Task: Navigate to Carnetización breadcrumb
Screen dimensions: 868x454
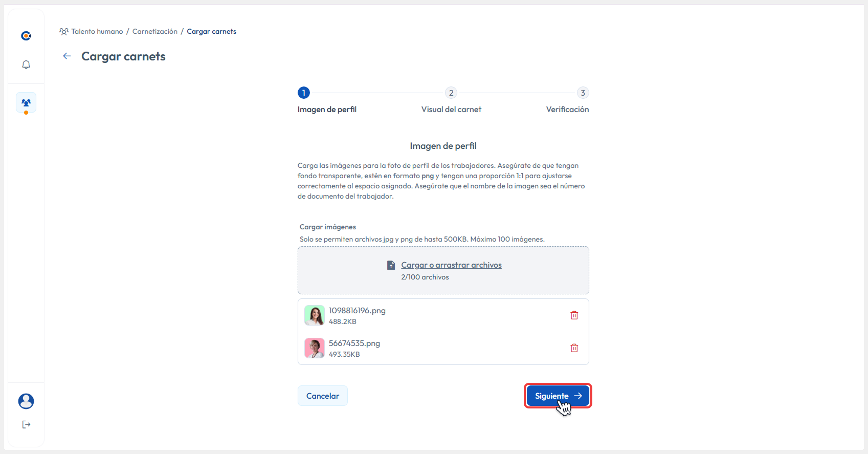Action: [154, 32]
